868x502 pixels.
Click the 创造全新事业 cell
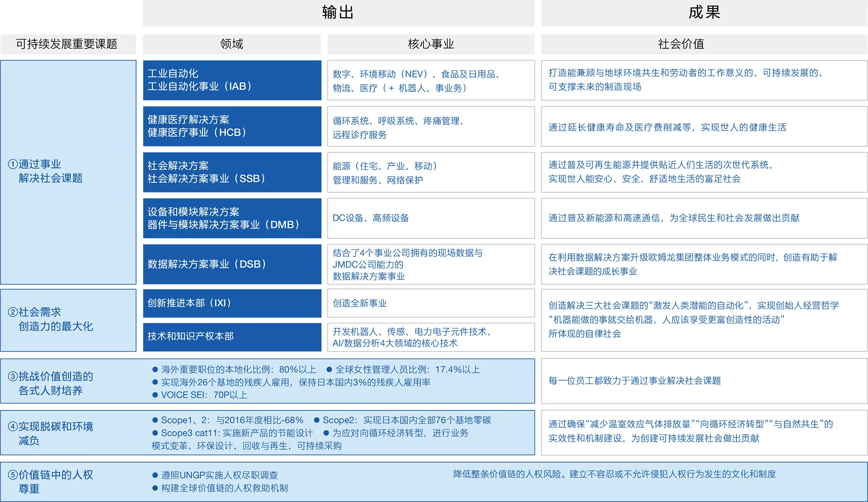(x=430, y=303)
